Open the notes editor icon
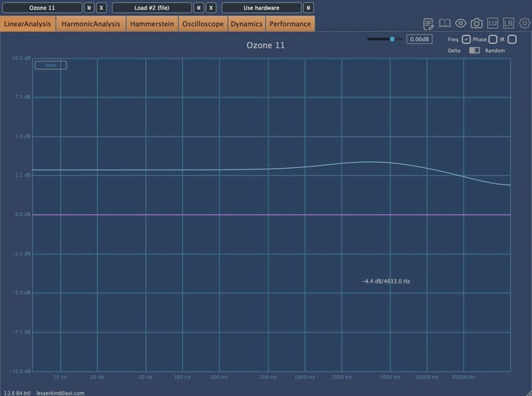Viewport: 532px width, 396px height. click(x=429, y=24)
